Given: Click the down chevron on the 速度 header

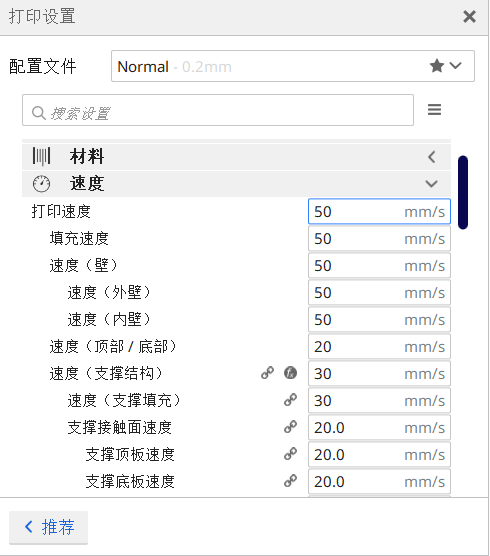Looking at the screenshot, I should (431, 184).
